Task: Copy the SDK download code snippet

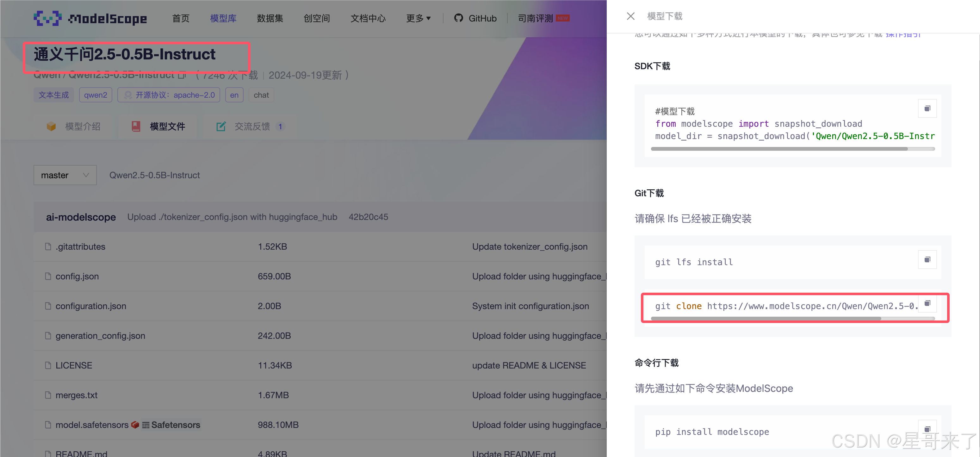Action: (x=927, y=109)
